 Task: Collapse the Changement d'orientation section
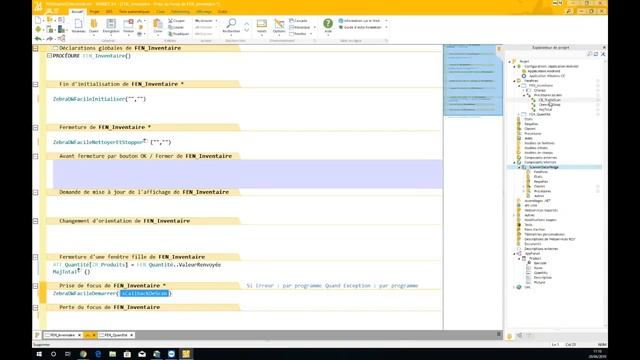[36, 221]
